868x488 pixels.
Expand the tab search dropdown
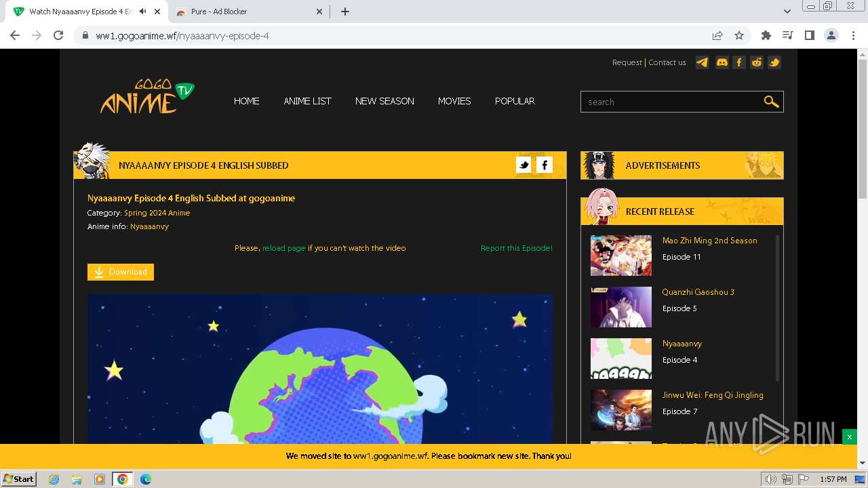click(787, 12)
